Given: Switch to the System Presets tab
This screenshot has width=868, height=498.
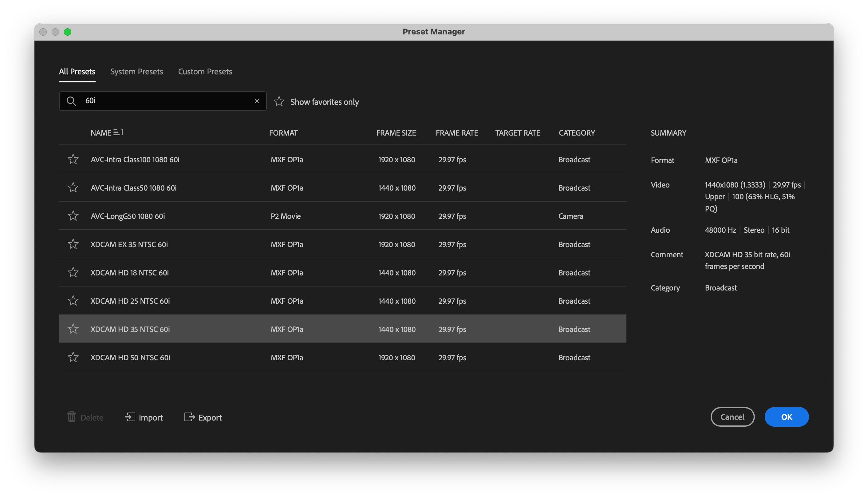Looking at the screenshot, I should 136,72.
